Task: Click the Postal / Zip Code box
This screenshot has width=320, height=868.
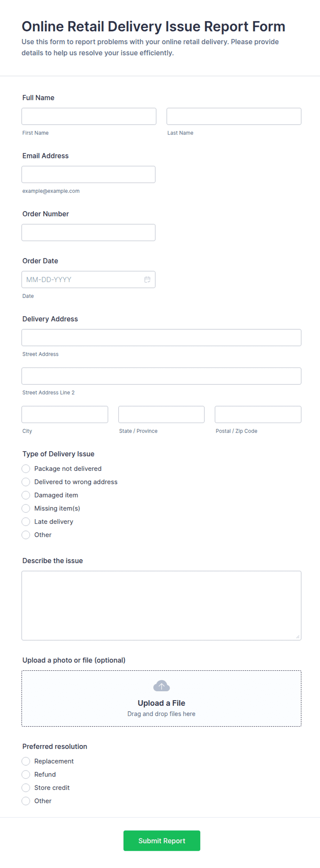Action: coord(258,414)
